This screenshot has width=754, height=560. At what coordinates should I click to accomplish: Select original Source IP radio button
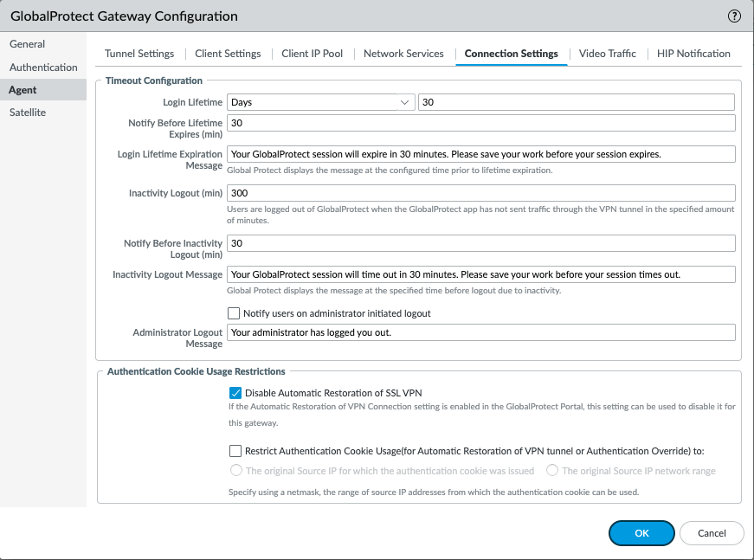(236, 470)
